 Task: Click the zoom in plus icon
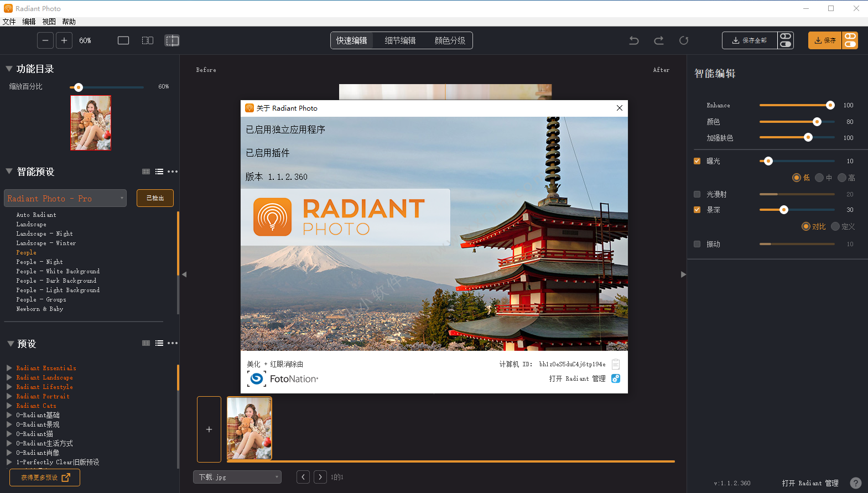coord(64,40)
